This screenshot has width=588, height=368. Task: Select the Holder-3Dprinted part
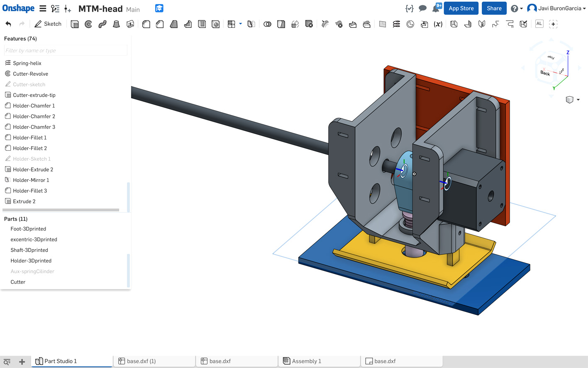31,261
